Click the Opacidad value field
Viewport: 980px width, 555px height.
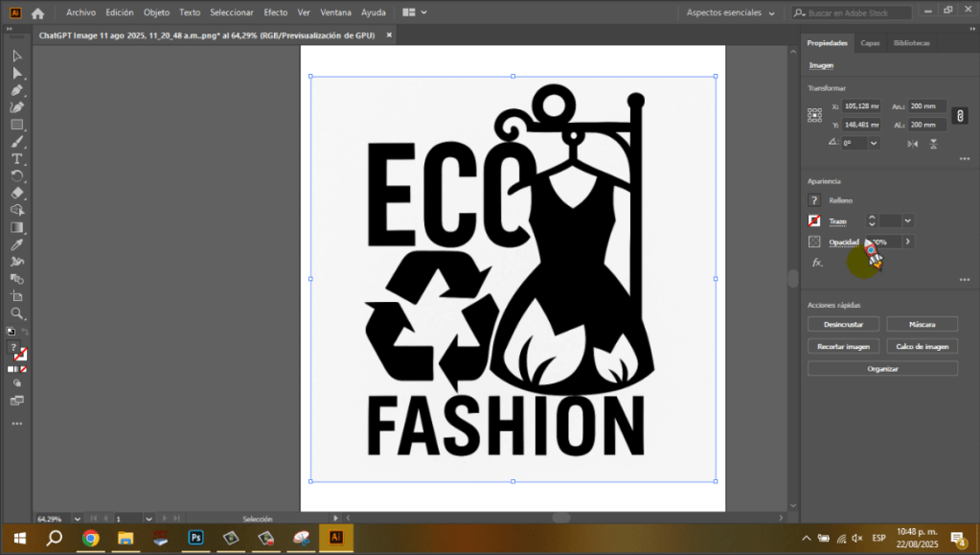coord(882,242)
